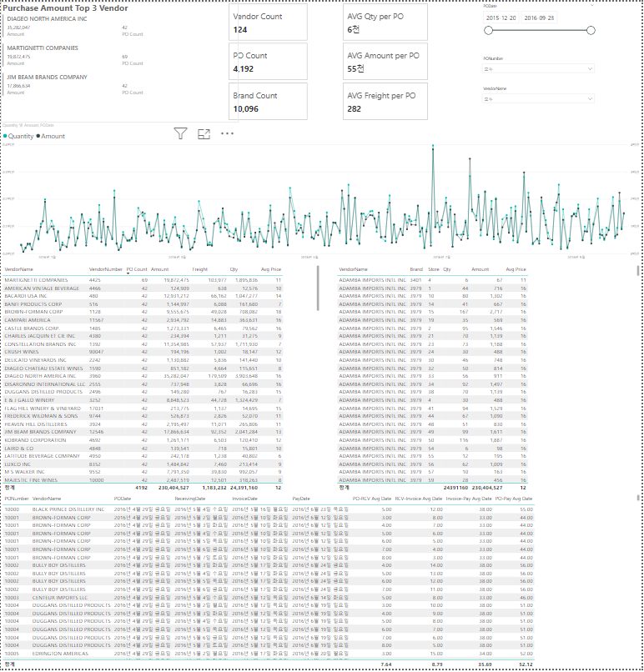This screenshot has height=672, width=644.
Task: Sort brand table by Brand column
Action: [416, 269]
